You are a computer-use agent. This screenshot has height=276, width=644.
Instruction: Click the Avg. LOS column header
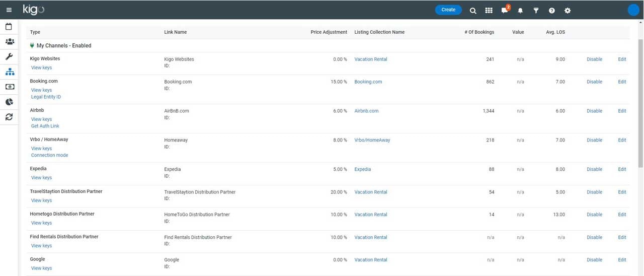(555, 32)
